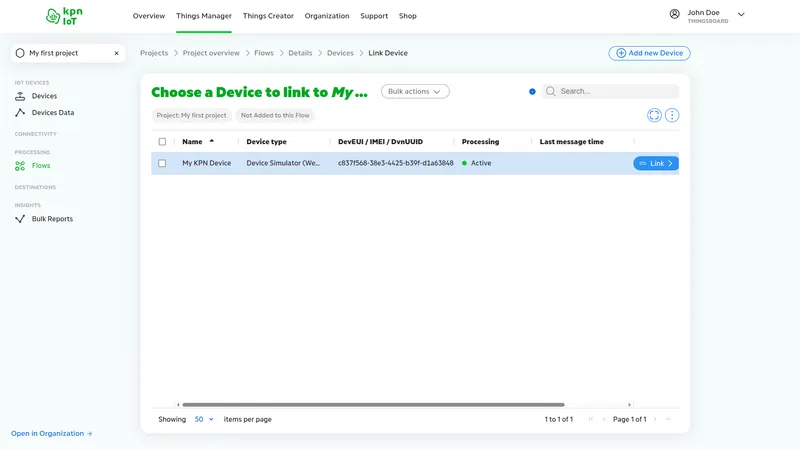Sort by Device type column header
Image resolution: width=800 pixels, height=450 pixels.
(266, 142)
